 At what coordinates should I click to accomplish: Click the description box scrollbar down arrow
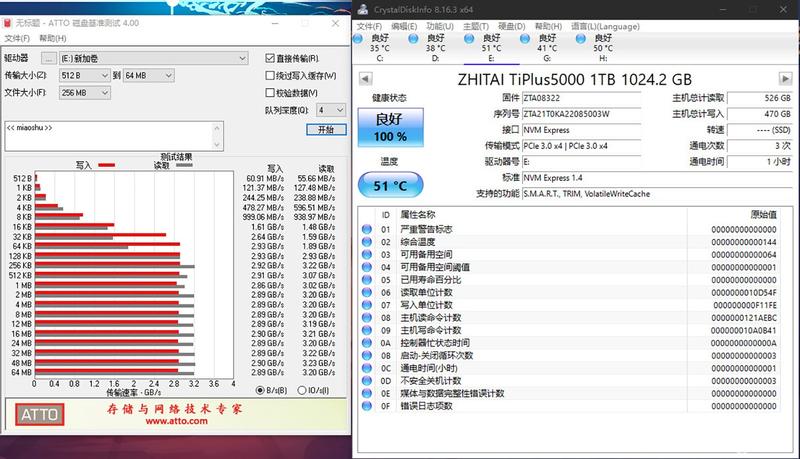217,145
